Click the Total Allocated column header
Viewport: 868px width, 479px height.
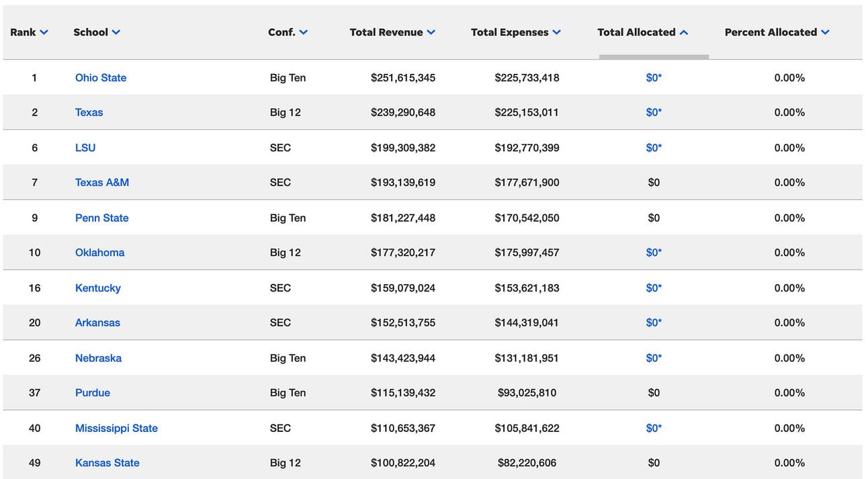coord(636,32)
